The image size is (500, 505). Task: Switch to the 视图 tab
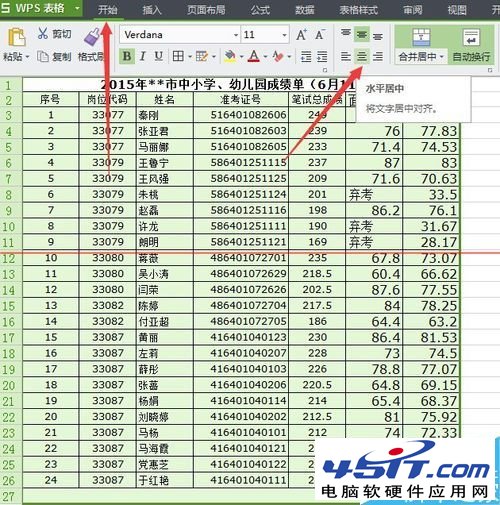(457, 10)
